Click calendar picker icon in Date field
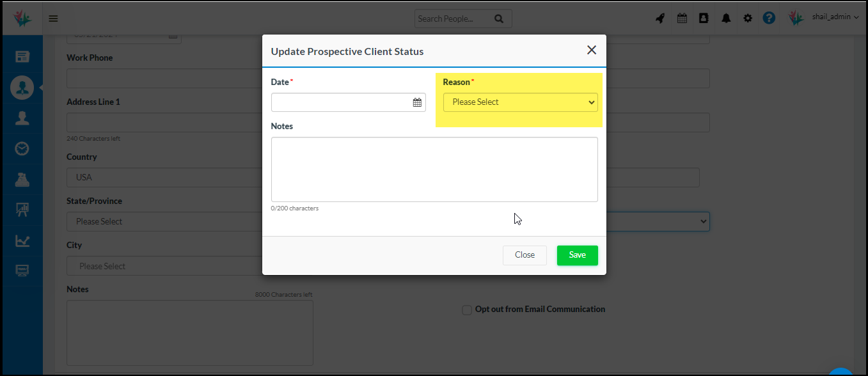This screenshot has height=376, width=868. pos(417,102)
